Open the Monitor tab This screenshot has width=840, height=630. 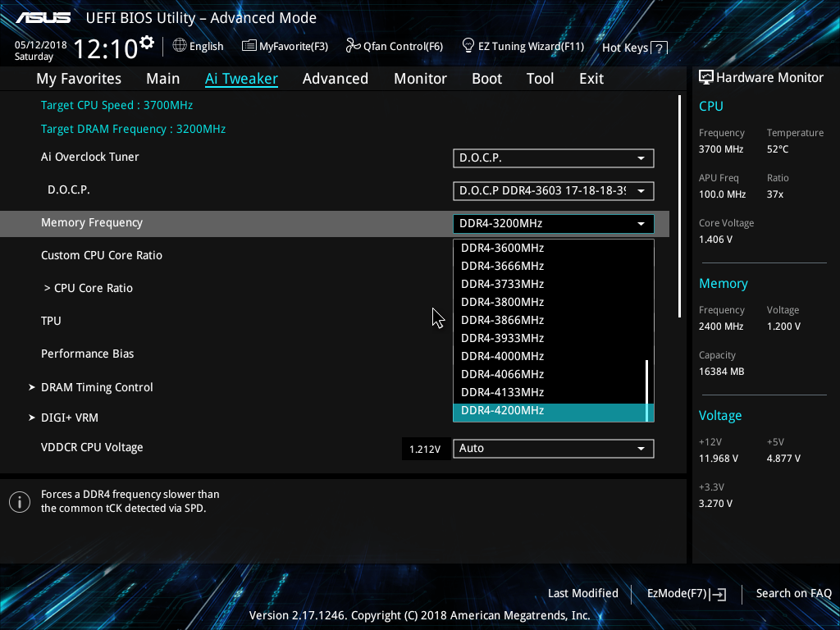[420, 79]
